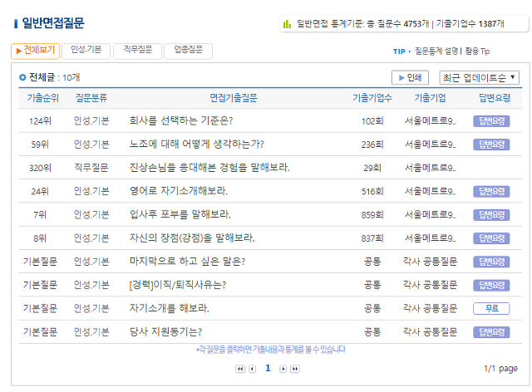
Task: Click the 면접기출질문 column header
Action: [x=234, y=98]
